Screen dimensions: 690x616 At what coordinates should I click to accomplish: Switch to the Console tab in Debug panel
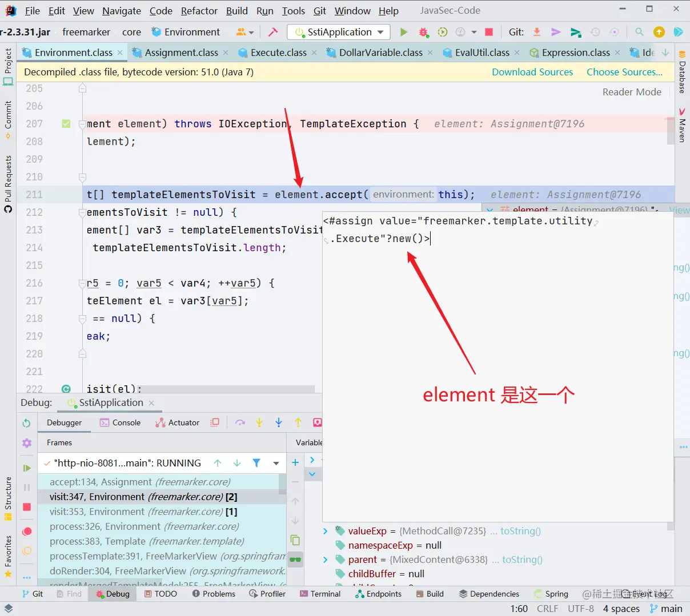point(120,422)
